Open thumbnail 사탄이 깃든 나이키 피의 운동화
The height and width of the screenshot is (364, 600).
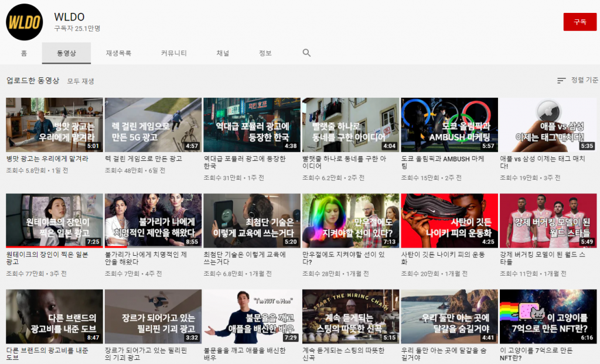click(449, 221)
